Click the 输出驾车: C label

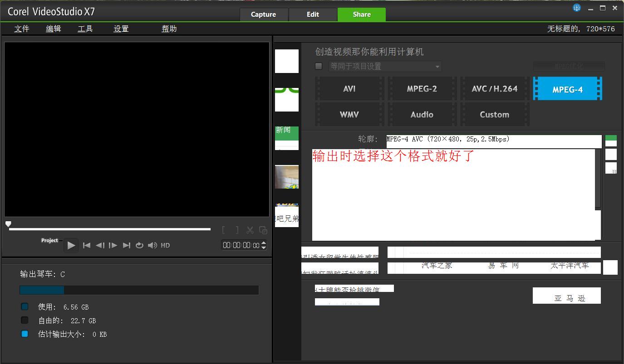(43, 274)
